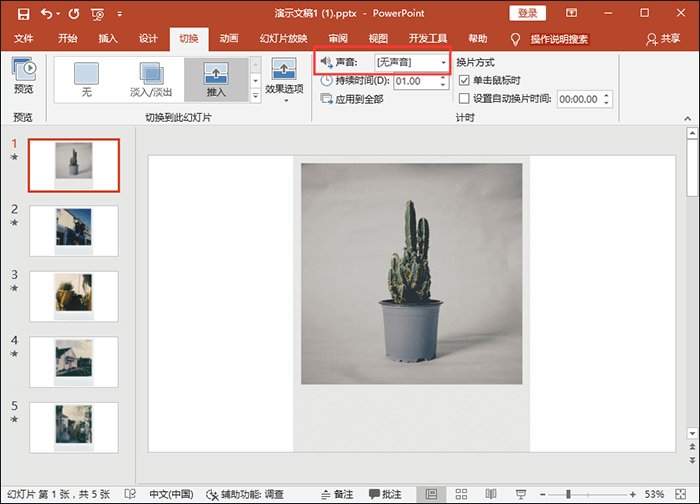Expand the transition gallery more arrow
This screenshot has width=700, height=504.
[x=255, y=97]
